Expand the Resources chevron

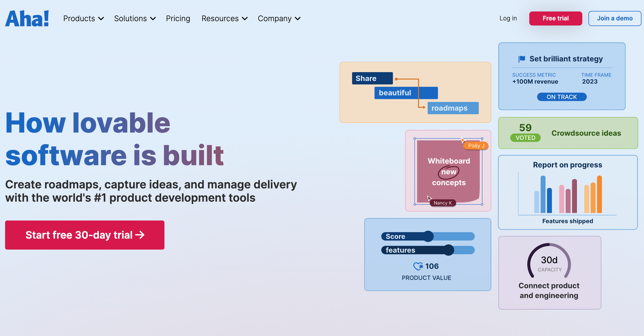[x=245, y=19]
